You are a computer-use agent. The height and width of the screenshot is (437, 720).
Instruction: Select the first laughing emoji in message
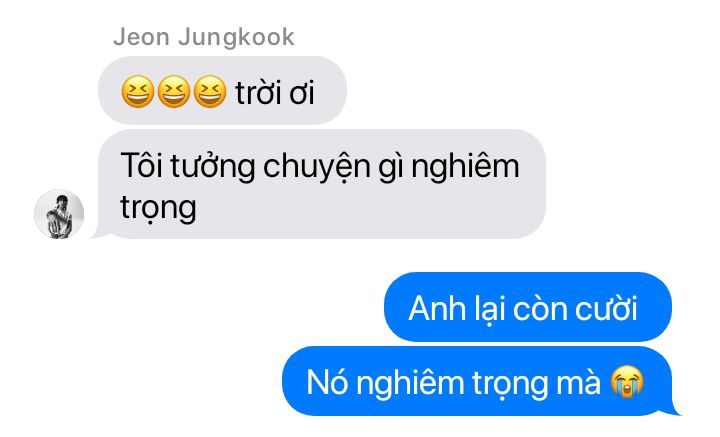(137, 91)
